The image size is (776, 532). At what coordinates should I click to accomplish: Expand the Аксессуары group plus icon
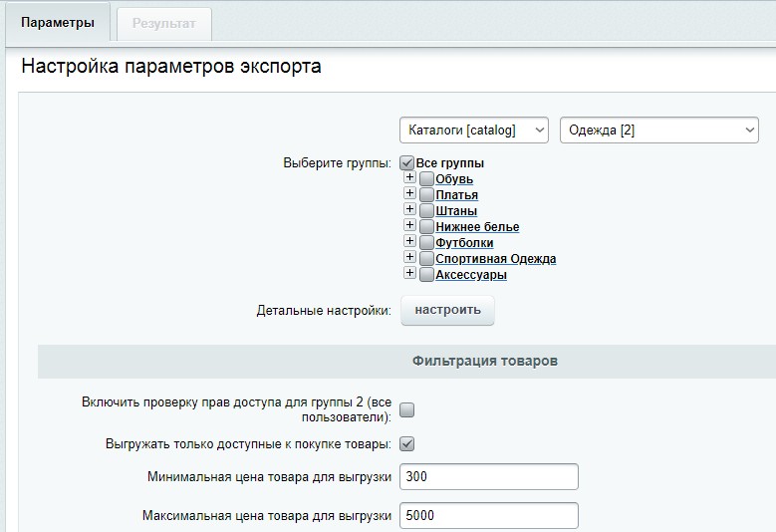[409, 274]
